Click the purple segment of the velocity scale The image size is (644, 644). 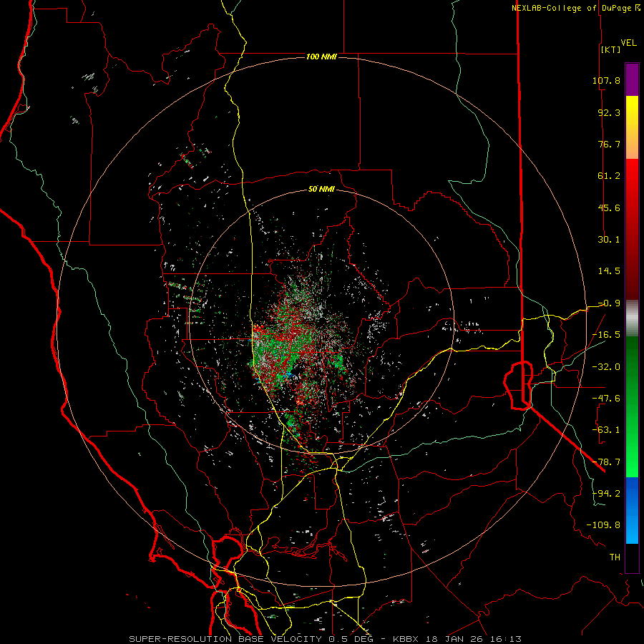pos(632,79)
